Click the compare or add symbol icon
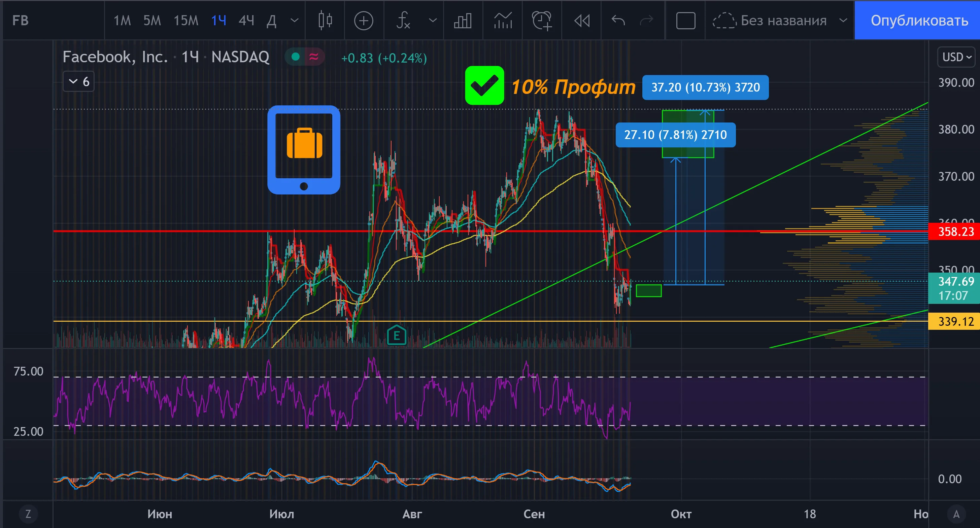Screen dimensions: 980x528 click(364, 21)
